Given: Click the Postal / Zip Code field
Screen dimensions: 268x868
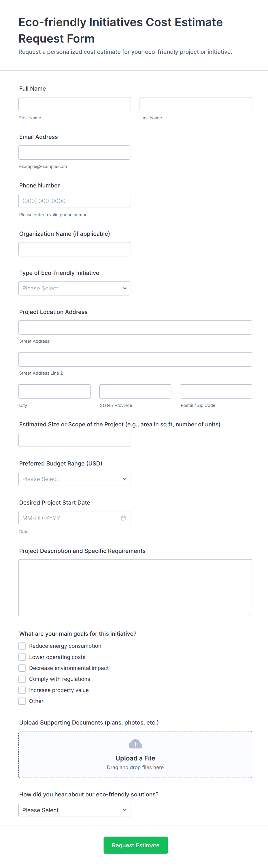Looking at the screenshot, I should coord(216,391).
